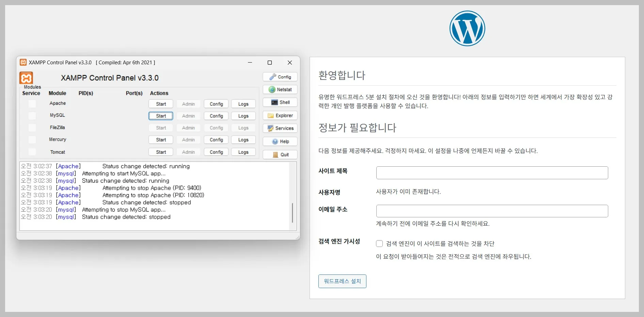Open Explorer with the folder icon

point(280,116)
